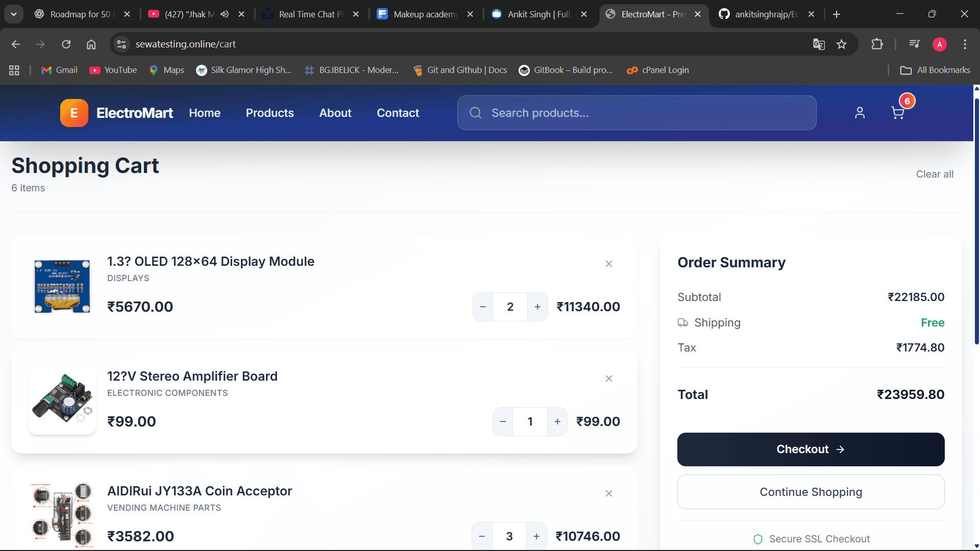980x551 pixels.
Task: Open the Products navigation menu item
Action: pyautogui.click(x=269, y=113)
